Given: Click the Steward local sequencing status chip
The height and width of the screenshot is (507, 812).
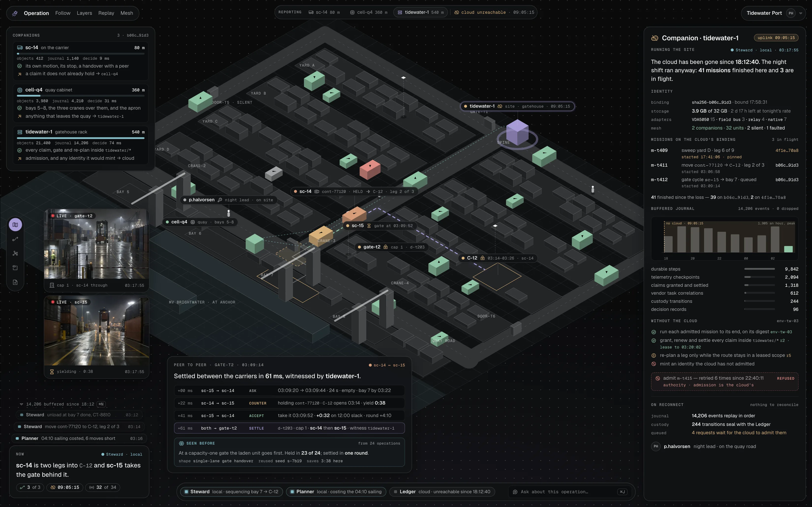Looking at the screenshot, I should tap(232, 492).
